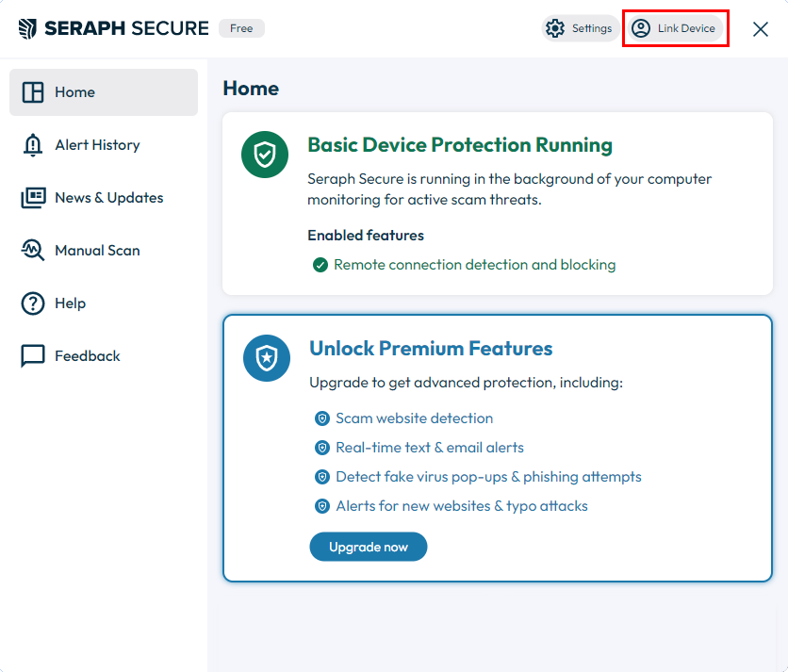Click the Manual Scan magnifier icon

(x=33, y=251)
